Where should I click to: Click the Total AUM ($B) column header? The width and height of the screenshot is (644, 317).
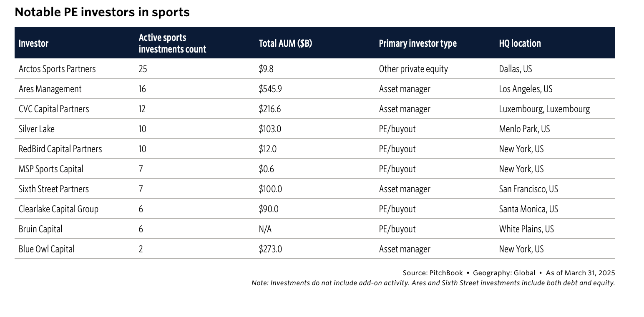tap(285, 43)
